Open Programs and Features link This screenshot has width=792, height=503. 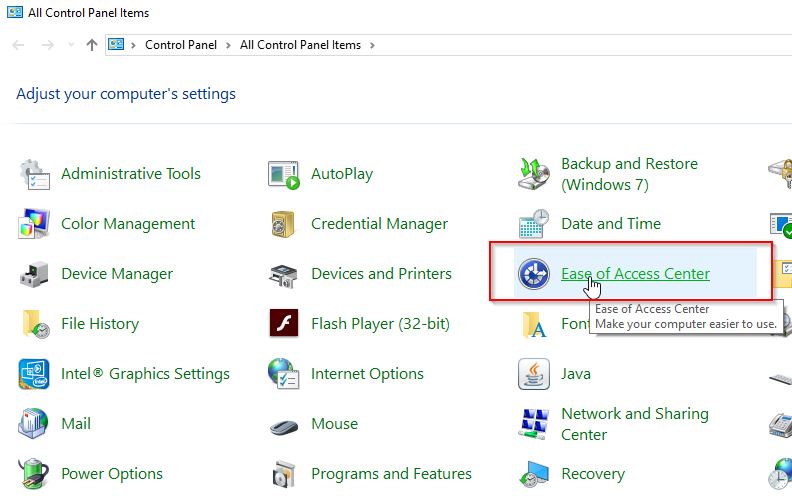(391, 474)
